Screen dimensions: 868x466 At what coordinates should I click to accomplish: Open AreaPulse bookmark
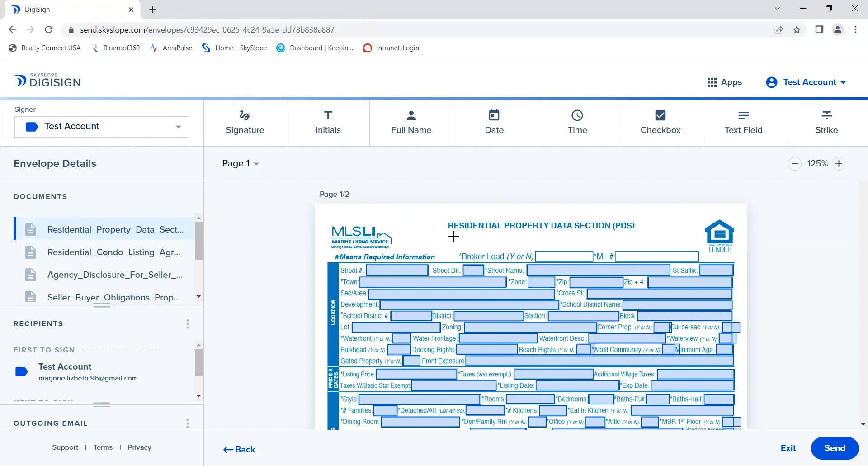(171, 48)
